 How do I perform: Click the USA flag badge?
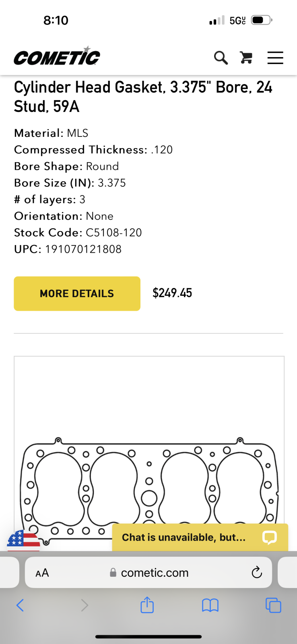click(23, 541)
